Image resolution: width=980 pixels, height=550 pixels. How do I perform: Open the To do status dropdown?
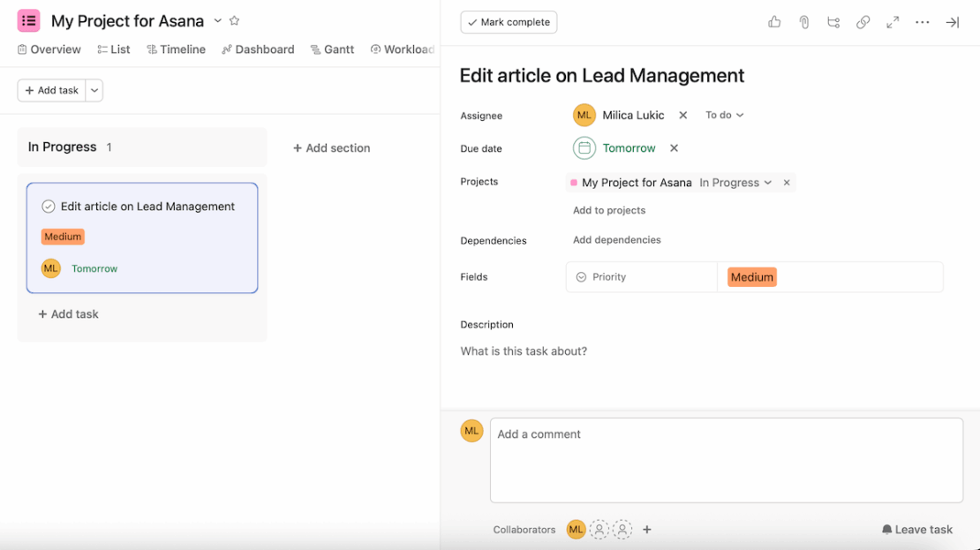[x=724, y=115]
